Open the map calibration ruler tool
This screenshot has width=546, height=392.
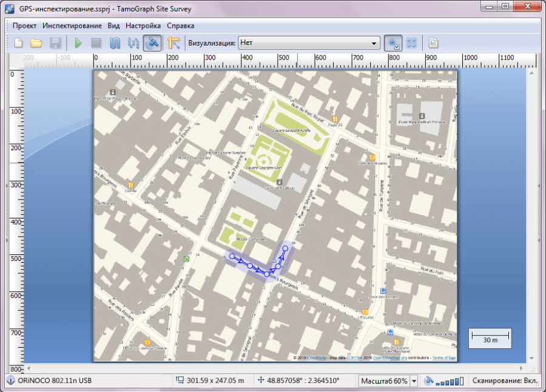(174, 43)
